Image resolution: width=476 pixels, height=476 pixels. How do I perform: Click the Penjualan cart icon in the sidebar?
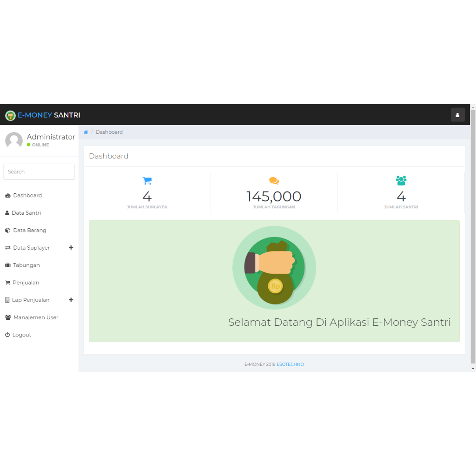pos(8,283)
